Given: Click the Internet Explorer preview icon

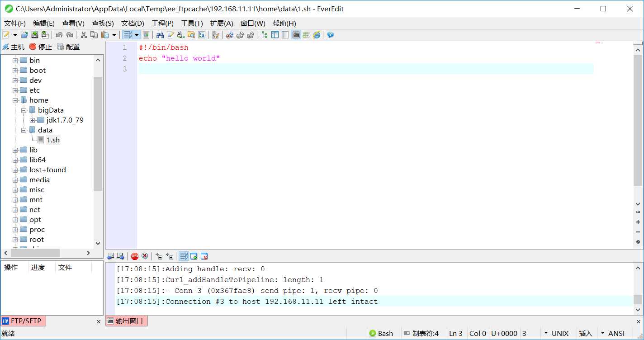Looking at the screenshot, I should 317,35.
